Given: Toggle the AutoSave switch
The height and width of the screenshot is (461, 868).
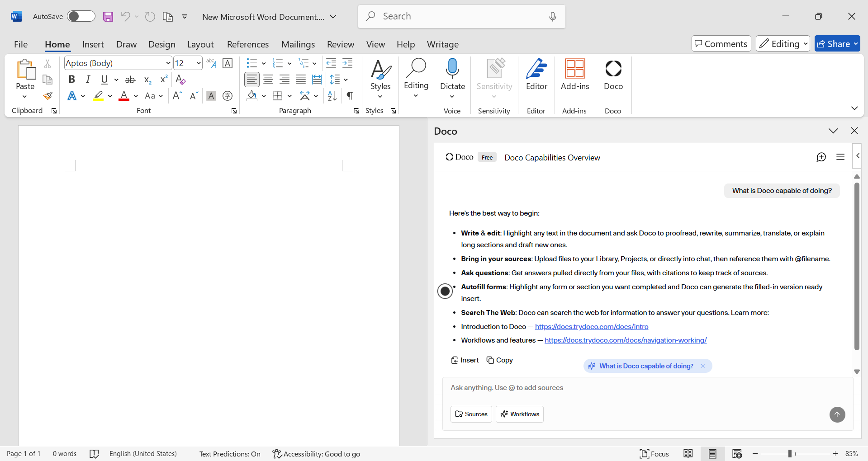Looking at the screenshot, I should click(81, 17).
